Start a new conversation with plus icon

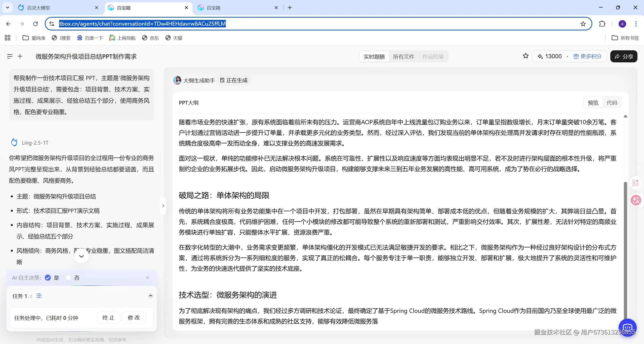(x=20, y=56)
